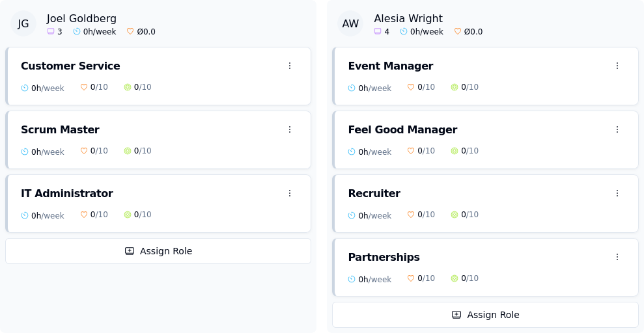
Task: Click Joel Goldberg's JG avatar
Action: pos(23,23)
